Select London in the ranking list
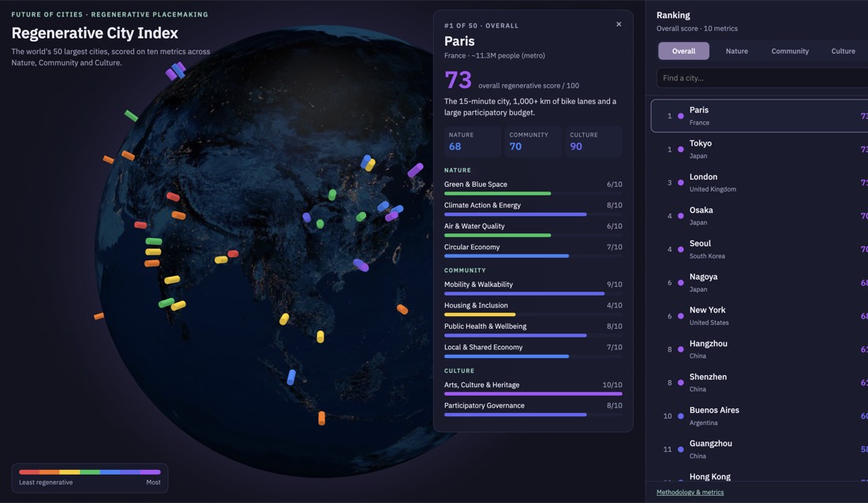The width and height of the screenshot is (868, 503). 759,183
